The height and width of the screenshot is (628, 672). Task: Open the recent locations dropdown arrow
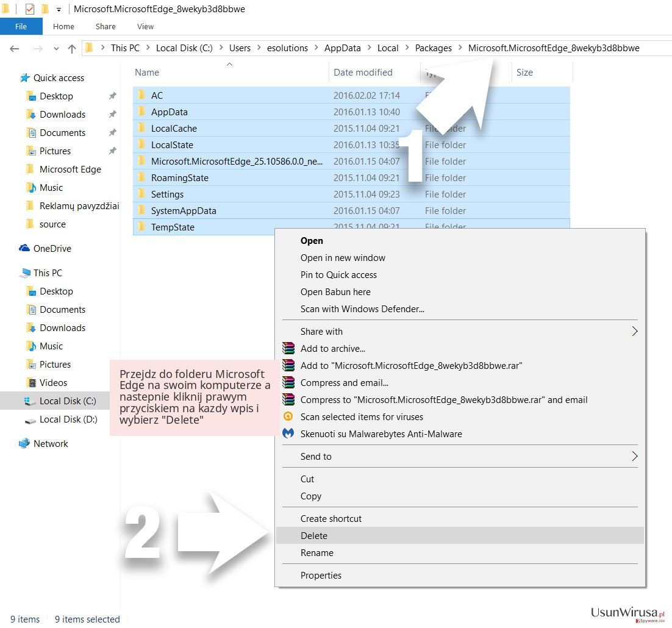coord(56,49)
